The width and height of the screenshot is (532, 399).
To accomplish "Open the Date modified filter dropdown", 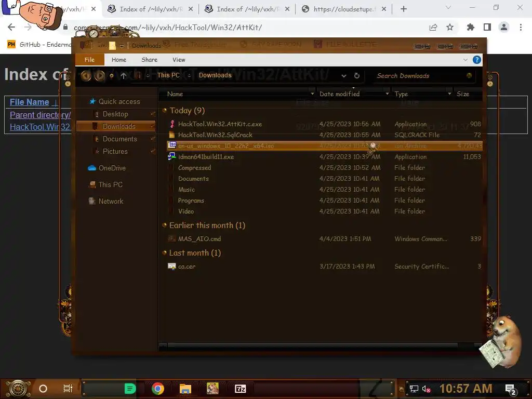I will (x=387, y=94).
